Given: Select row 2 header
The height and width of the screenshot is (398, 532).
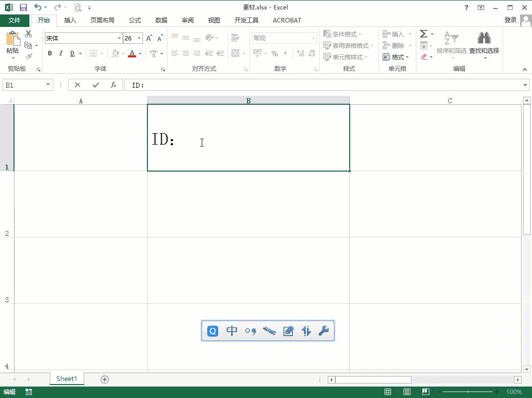Looking at the screenshot, I should pos(7,204).
